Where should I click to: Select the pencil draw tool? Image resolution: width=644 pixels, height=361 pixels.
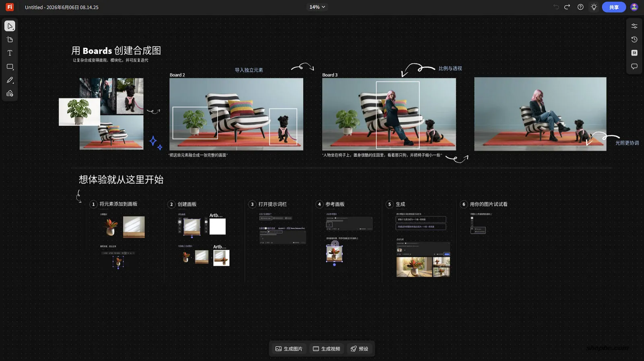click(10, 80)
